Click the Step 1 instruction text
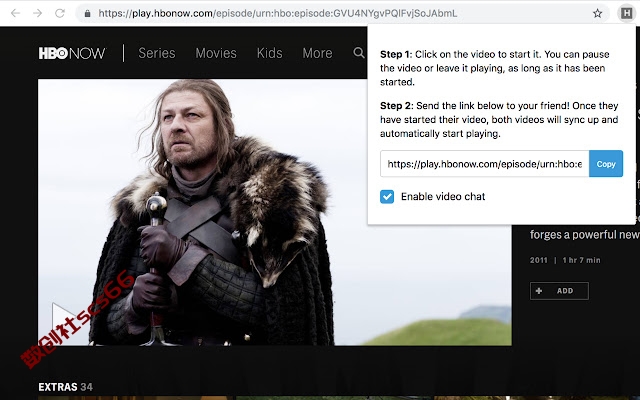640x400 pixels. click(x=495, y=68)
